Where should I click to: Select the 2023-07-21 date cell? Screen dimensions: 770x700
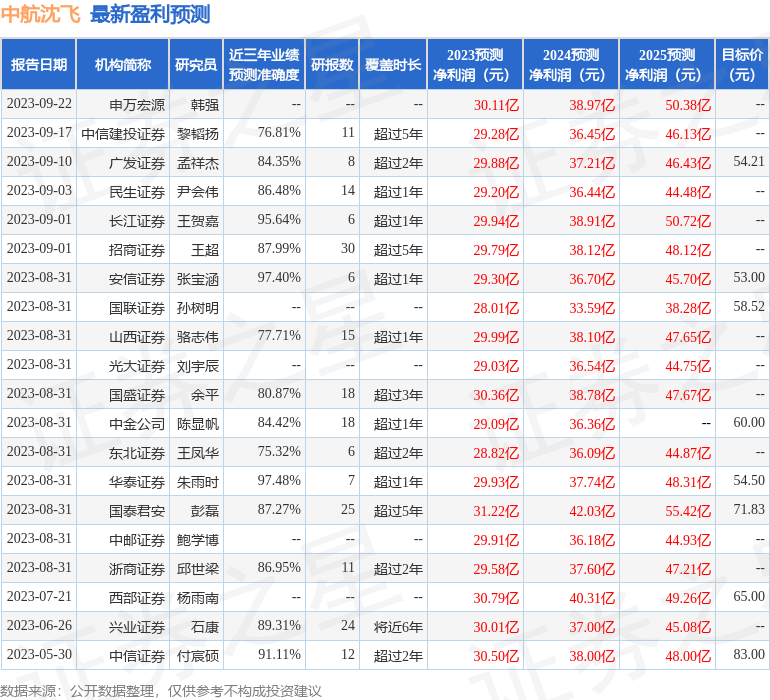coord(39,596)
